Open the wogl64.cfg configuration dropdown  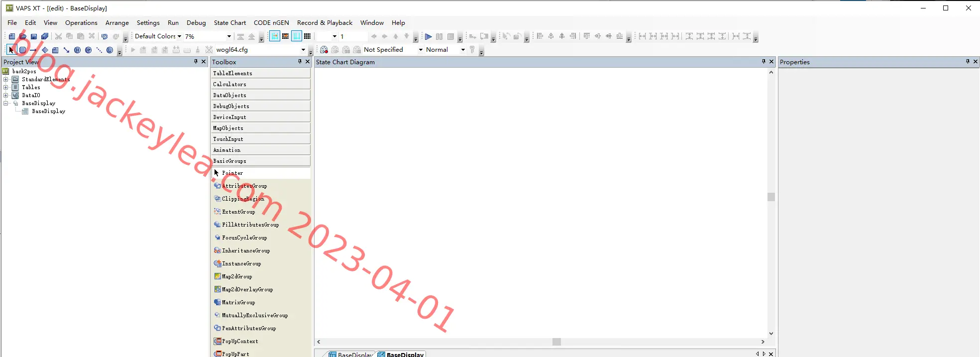pyautogui.click(x=261, y=50)
